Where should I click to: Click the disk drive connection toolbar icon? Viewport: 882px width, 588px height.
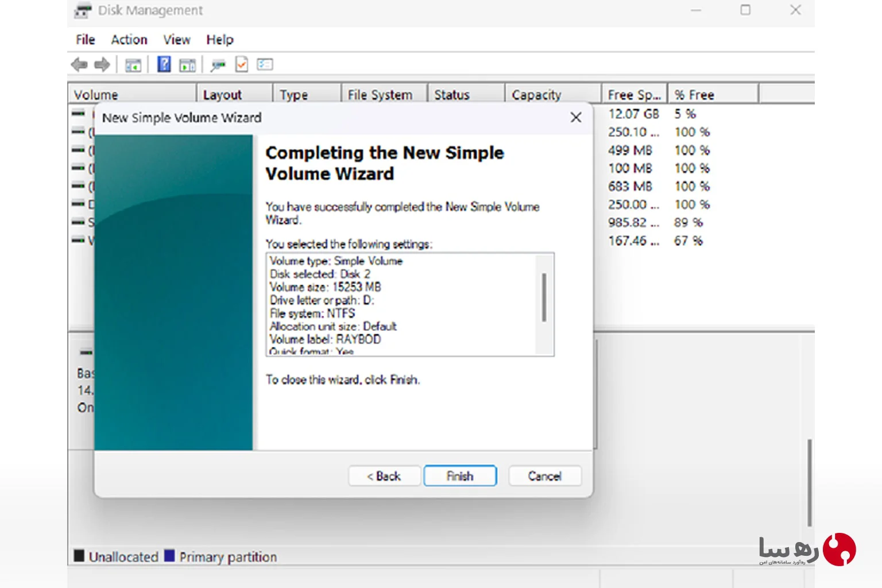point(218,65)
